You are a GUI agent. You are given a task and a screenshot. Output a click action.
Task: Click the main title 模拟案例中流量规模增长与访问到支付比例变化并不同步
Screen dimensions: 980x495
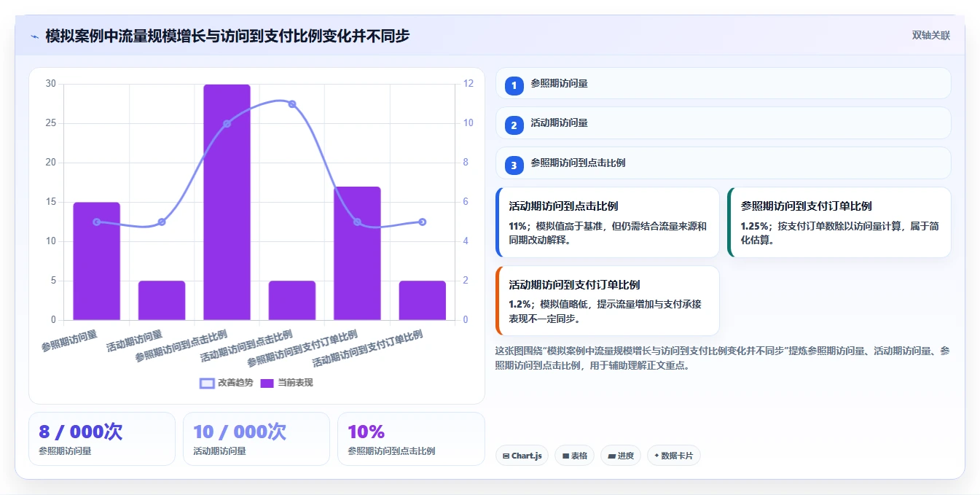(227, 36)
